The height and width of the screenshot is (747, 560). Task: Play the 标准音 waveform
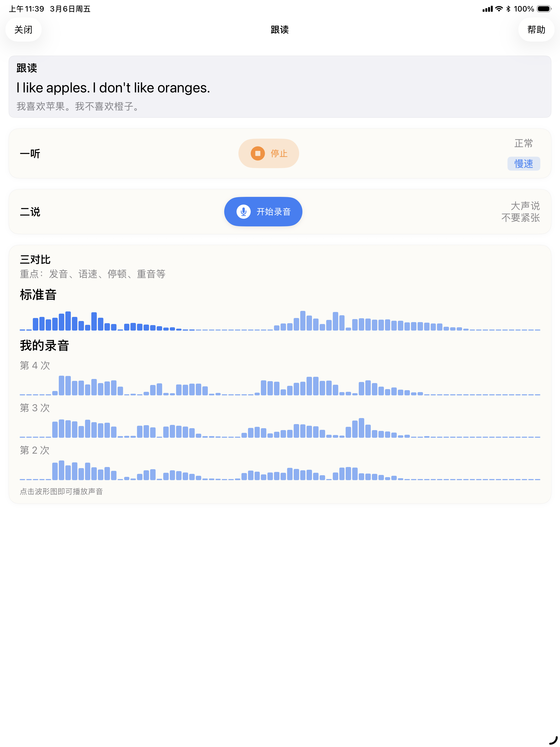(x=280, y=320)
